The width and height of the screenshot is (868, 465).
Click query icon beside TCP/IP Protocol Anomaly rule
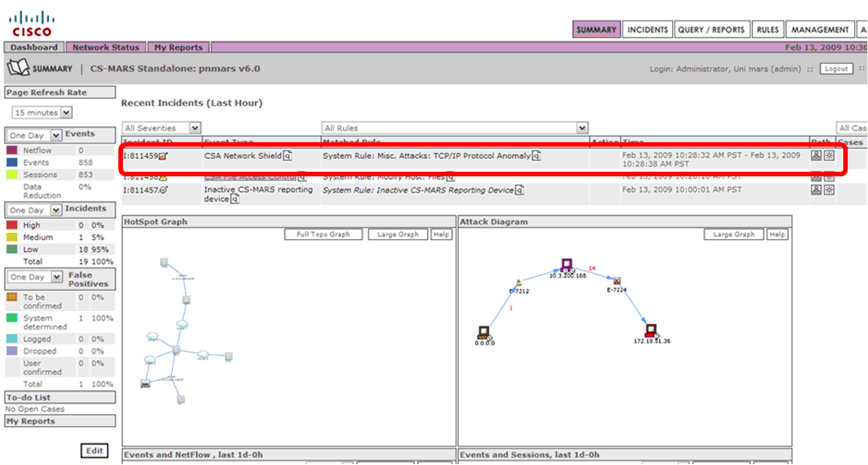point(536,156)
